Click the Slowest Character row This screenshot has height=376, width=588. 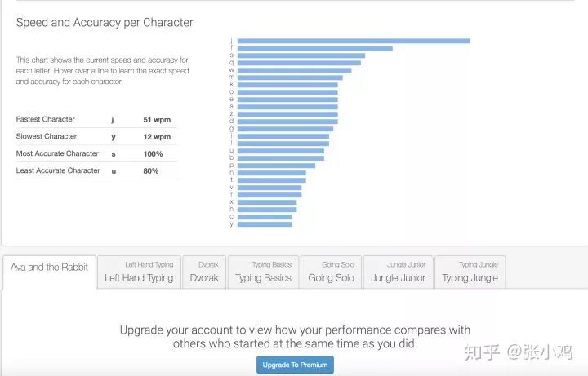coord(96,137)
